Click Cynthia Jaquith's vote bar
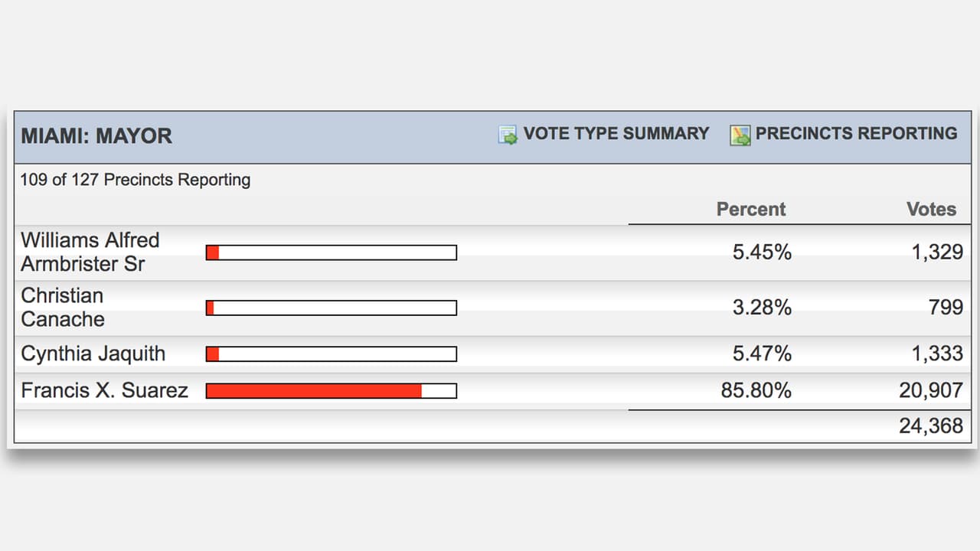 click(332, 354)
